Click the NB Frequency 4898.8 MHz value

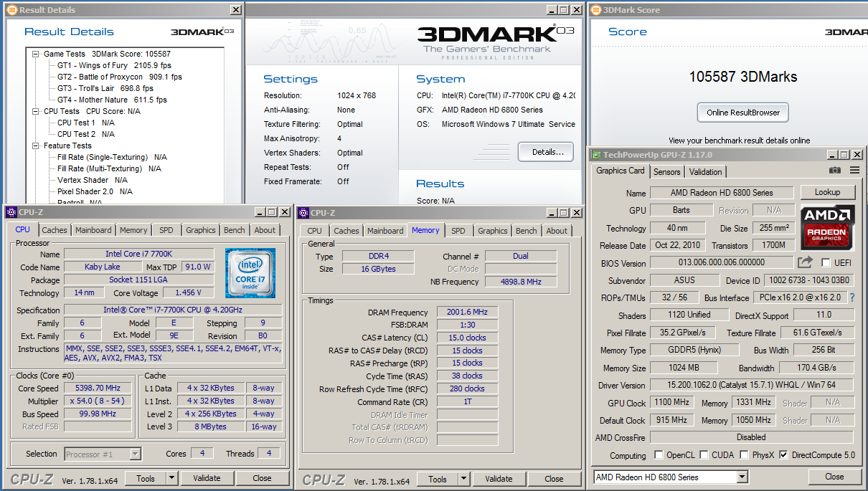tap(521, 282)
